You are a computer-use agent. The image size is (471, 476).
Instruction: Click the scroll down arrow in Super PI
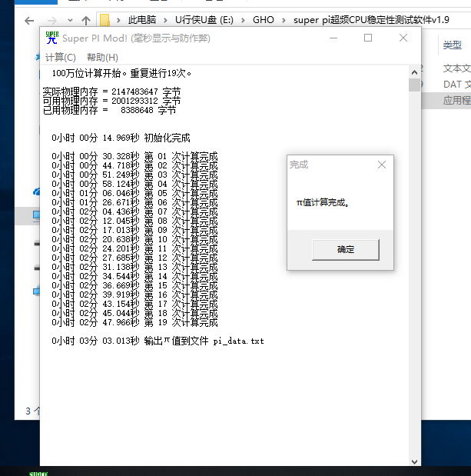click(x=414, y=461)
